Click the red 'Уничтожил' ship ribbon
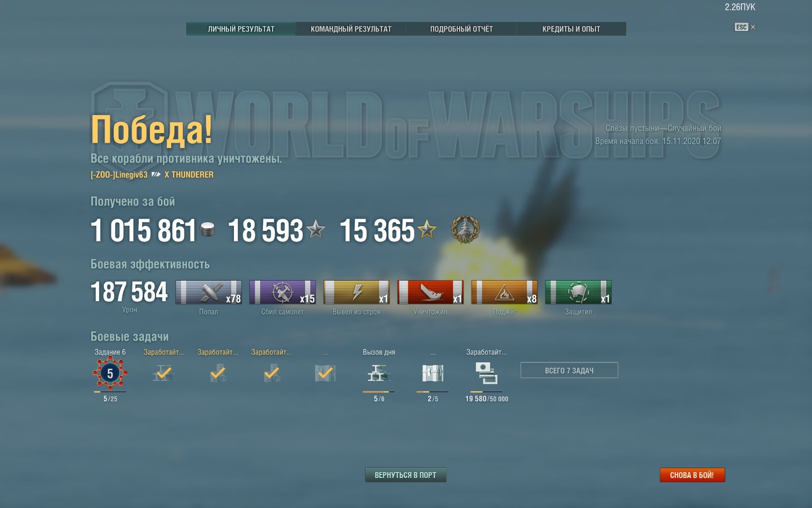Screen dimensions: 812x508 click(x=430, y=292)
